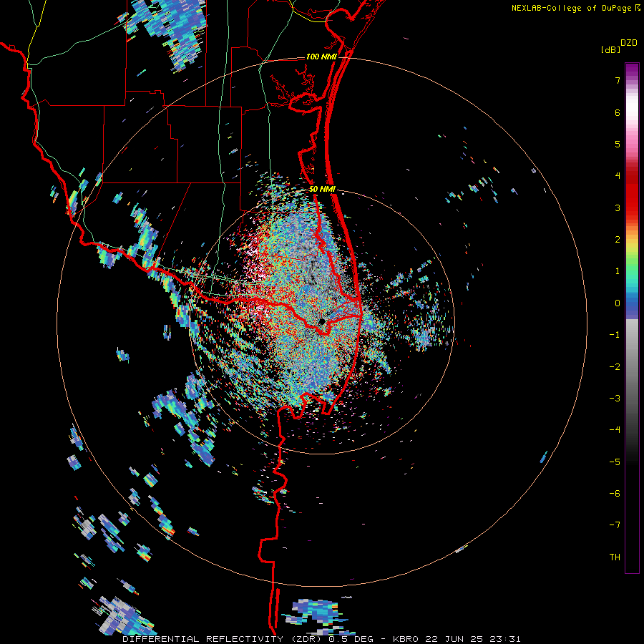Click the TH threshold label on the scale
Screen dimensions: 644x644
pyautogui.click(x=615, y=557)
